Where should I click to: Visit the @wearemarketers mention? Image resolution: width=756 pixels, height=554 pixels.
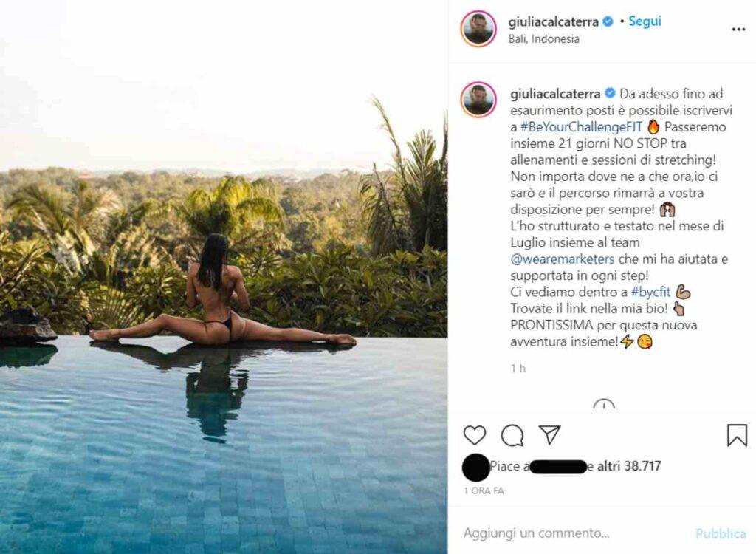pos(562,259)
